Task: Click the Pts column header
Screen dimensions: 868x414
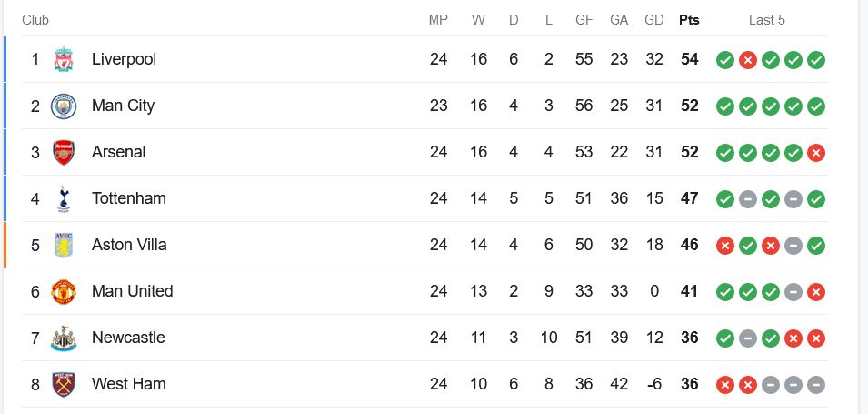Action: [x=689, y=20]
